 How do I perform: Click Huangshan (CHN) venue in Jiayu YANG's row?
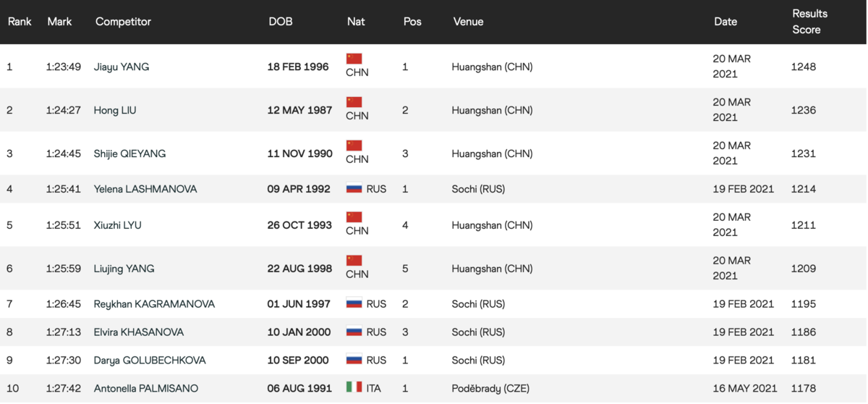pos(492,67)
